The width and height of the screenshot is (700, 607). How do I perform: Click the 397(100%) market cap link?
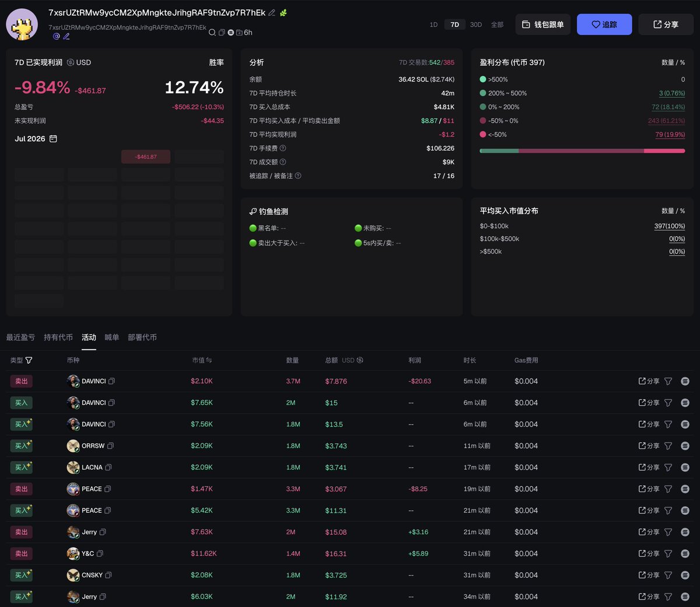click(670, 226)
